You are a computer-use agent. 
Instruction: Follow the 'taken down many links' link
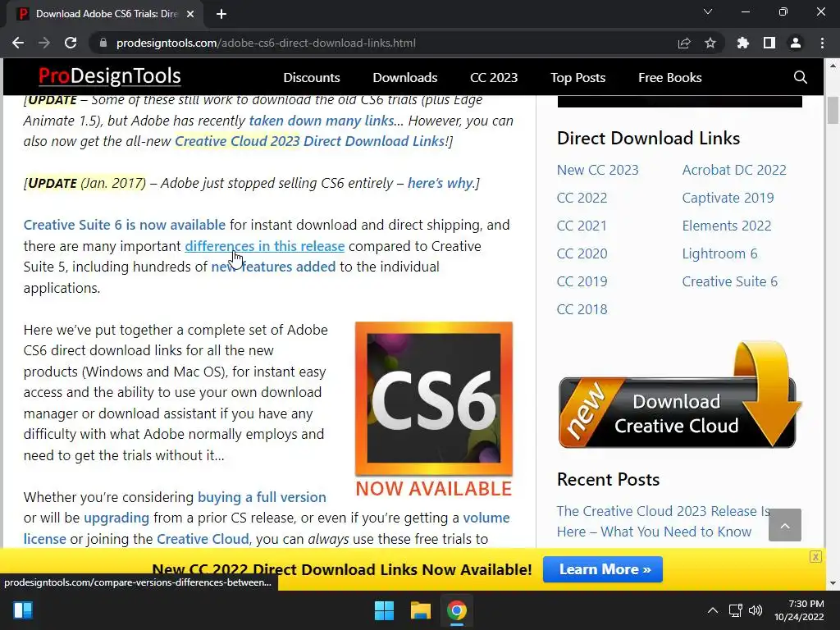(322, 121)
